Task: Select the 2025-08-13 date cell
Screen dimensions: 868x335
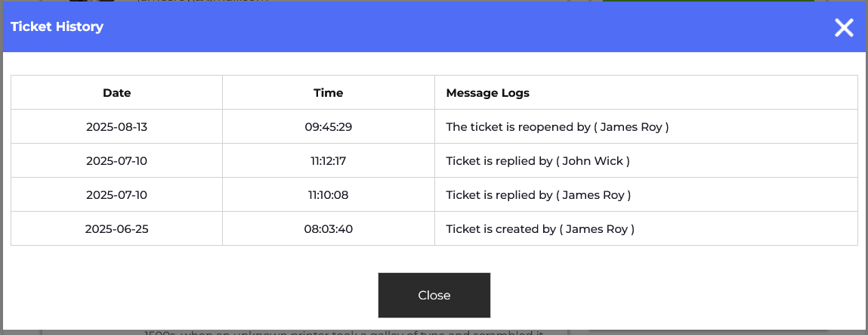Action: tap(117, 127)
